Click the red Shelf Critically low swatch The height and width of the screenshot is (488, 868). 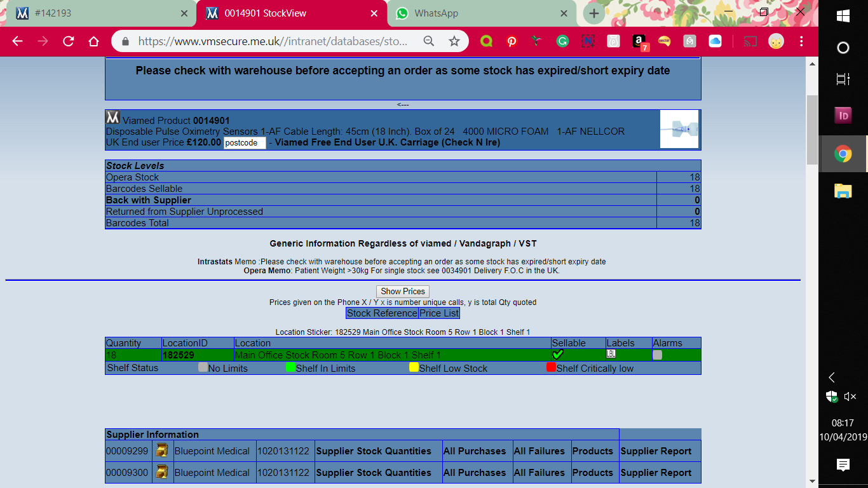pyautogui.click(x=551, y=367)
